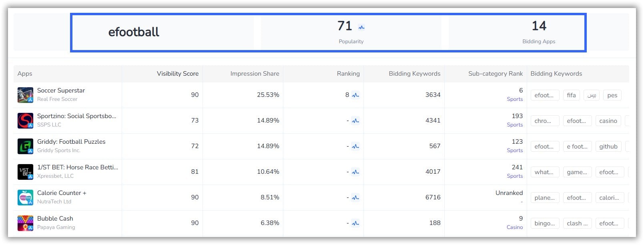644x245 pixels.
Task: Click the 'github' keyword tag
Action: tap(608, 147)
